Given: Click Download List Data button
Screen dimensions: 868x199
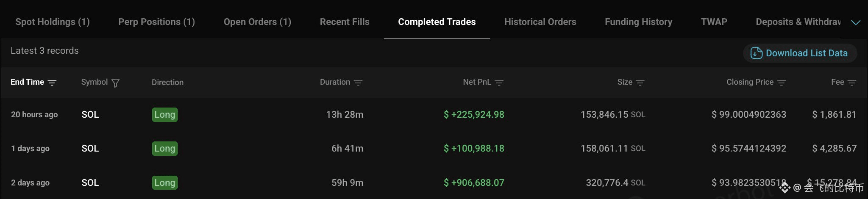Looking at the screenshot, I should point(800,53).
